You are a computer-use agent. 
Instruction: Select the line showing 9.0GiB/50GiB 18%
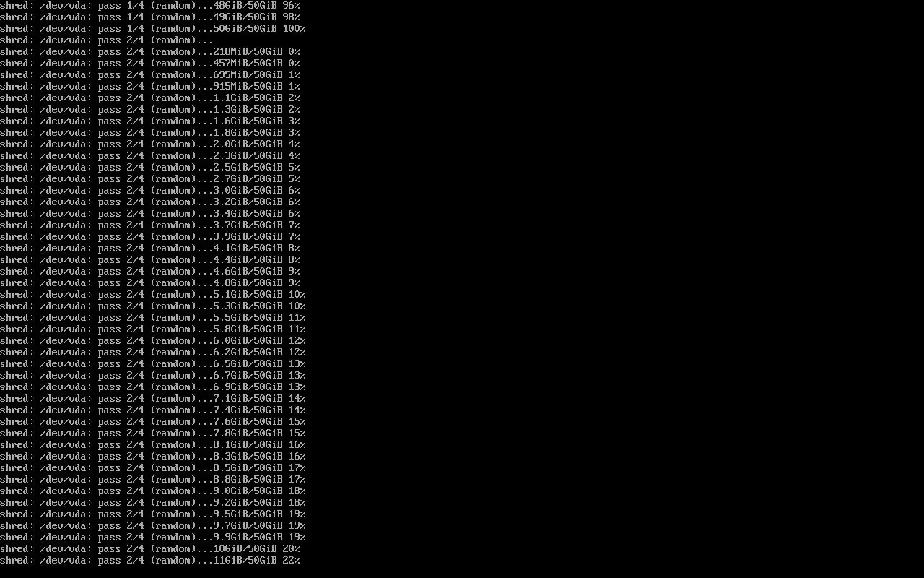tap(153, 491)
